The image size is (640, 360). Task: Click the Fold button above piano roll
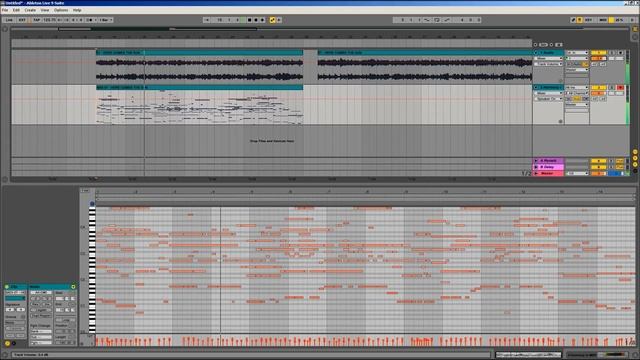point(85,191)
